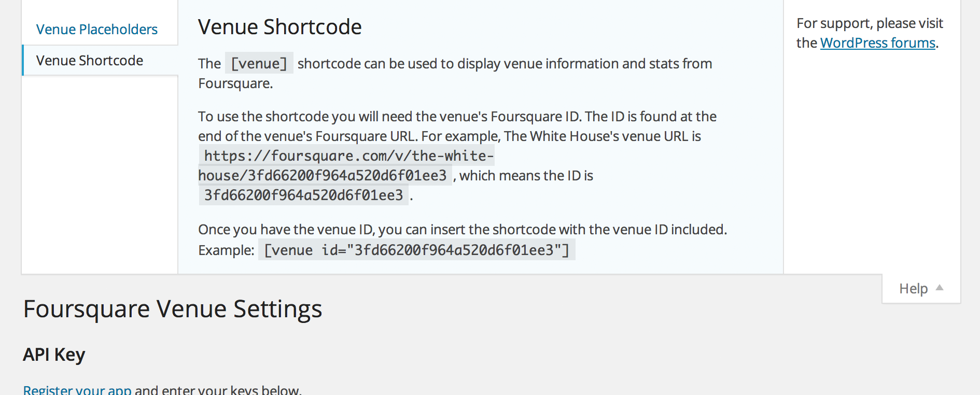Click the standalone 3fd66200f964a520d6f01ee3 ID code
The width and height of the screenshot is (980, 395).
pyautogui.click(x=303, y=195)
